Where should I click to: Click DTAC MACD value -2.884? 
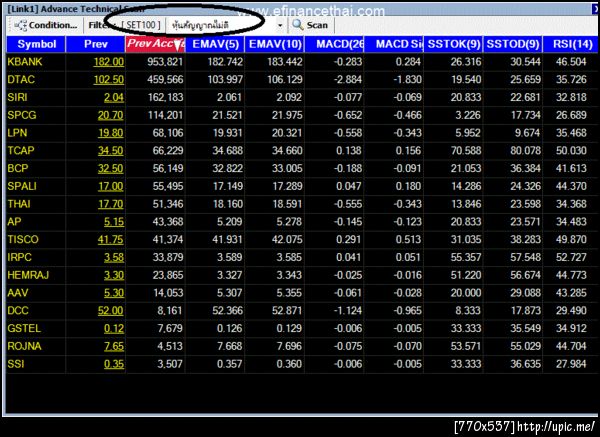point(347,80)
